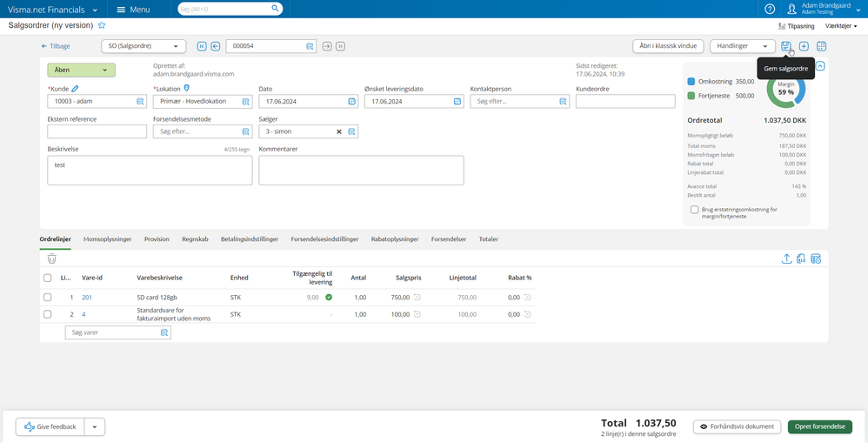Click the Opret forsendelse button
Screen dimensions: 868x443
(x=820, y=427)
